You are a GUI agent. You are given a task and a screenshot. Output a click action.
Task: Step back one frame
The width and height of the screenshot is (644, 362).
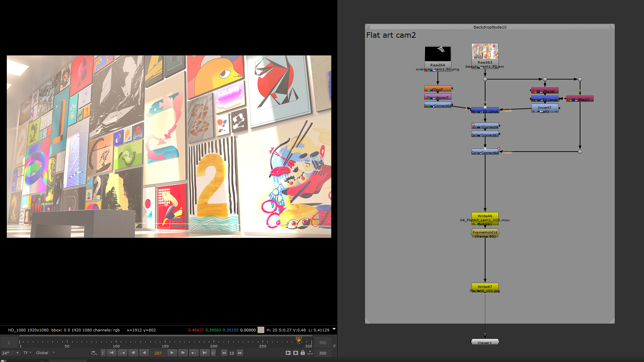[133, 353]
